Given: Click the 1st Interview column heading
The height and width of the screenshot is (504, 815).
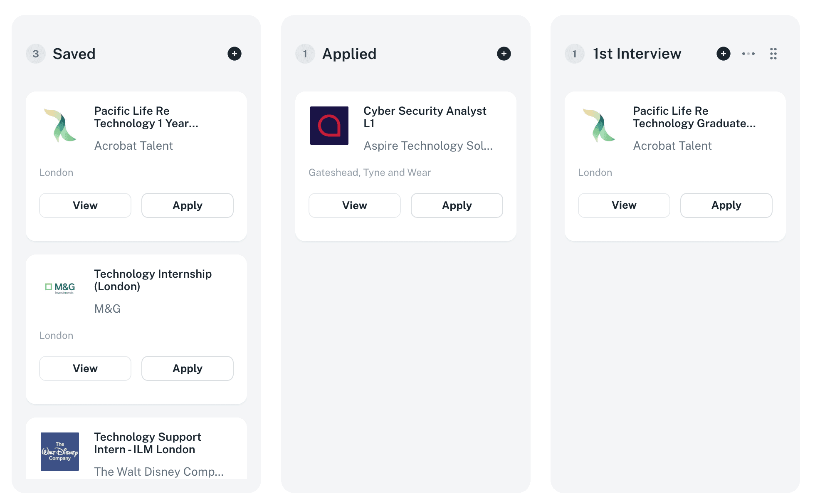Looking at the screenshot, I should pos(637,54).
